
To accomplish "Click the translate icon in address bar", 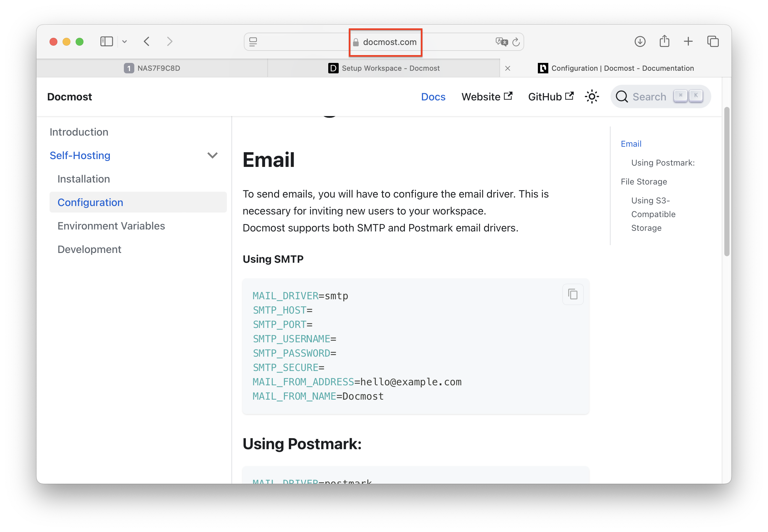I will [501, 42].
